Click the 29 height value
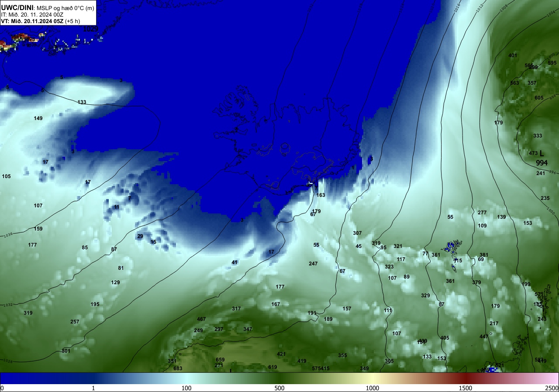This screenshot has width=559, height=392. point(140,236)
